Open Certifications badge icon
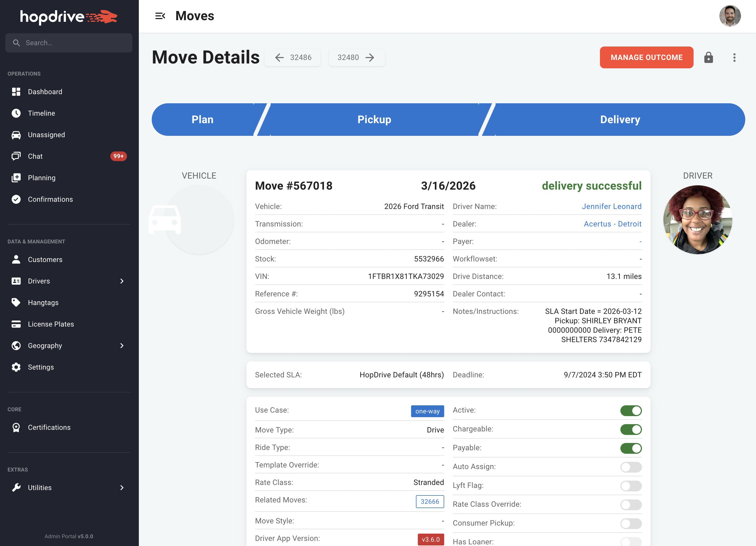This screenshot has height=546, width=756. (16, 427)
